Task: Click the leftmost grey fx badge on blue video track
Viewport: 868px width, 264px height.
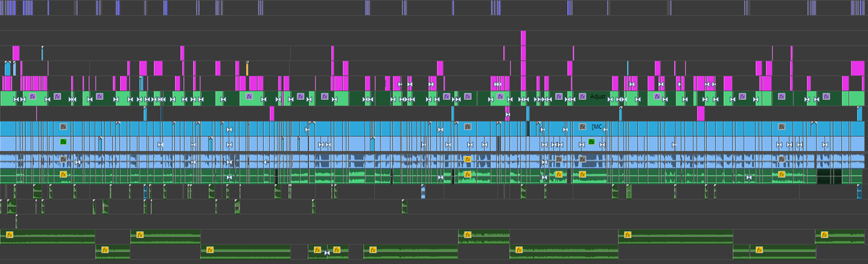Action: click(x=64, y=127)
